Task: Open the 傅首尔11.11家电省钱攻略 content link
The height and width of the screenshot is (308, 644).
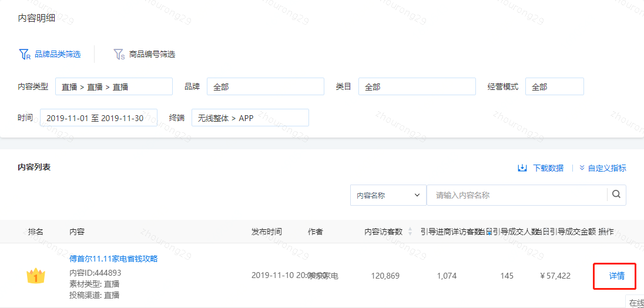Action: tap(113, 259)
